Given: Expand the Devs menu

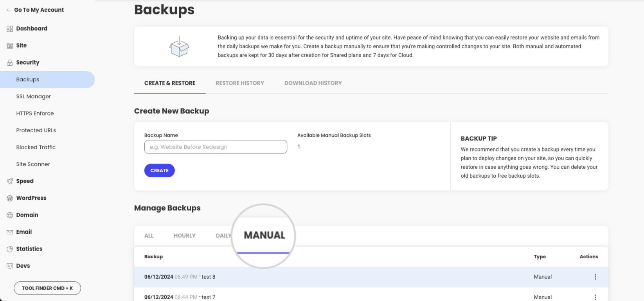Looking at the screenshot, I should pos(23,266).
